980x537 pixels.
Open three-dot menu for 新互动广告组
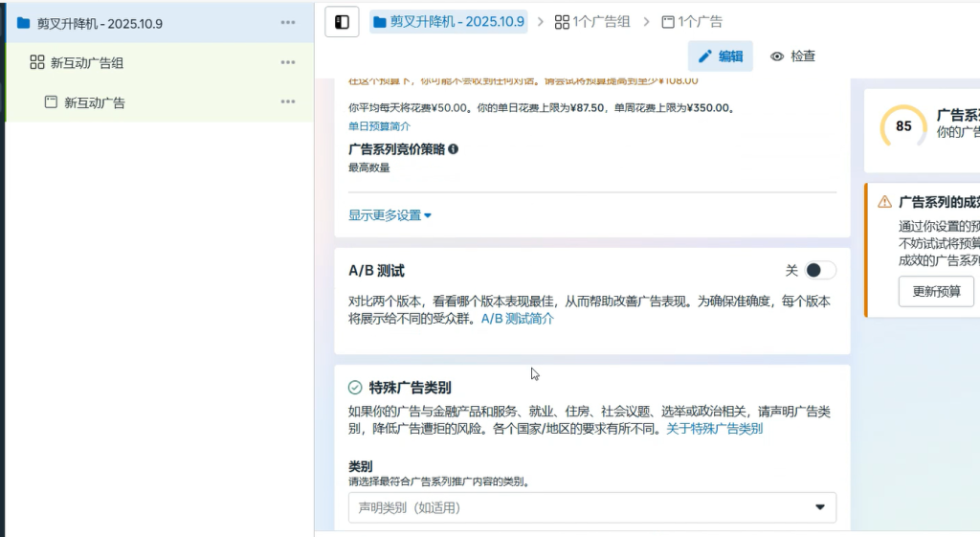[288, 62]
